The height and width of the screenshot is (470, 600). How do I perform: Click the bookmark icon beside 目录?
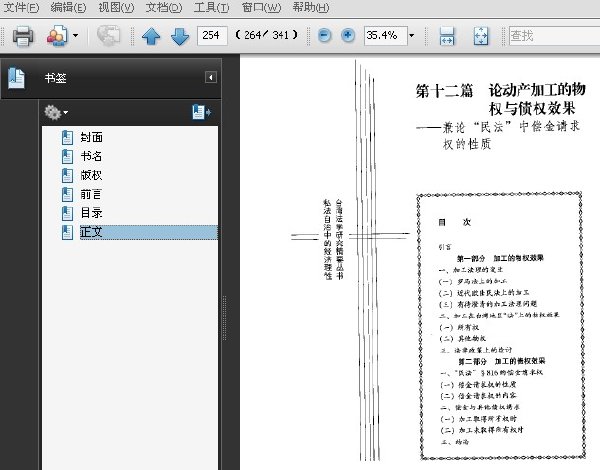[67, 213]
